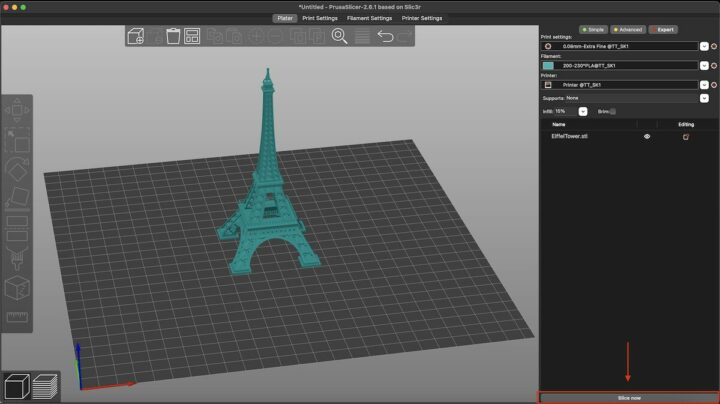
Task: Click the Delete all trash icon
Action: (x=173, y=36)
